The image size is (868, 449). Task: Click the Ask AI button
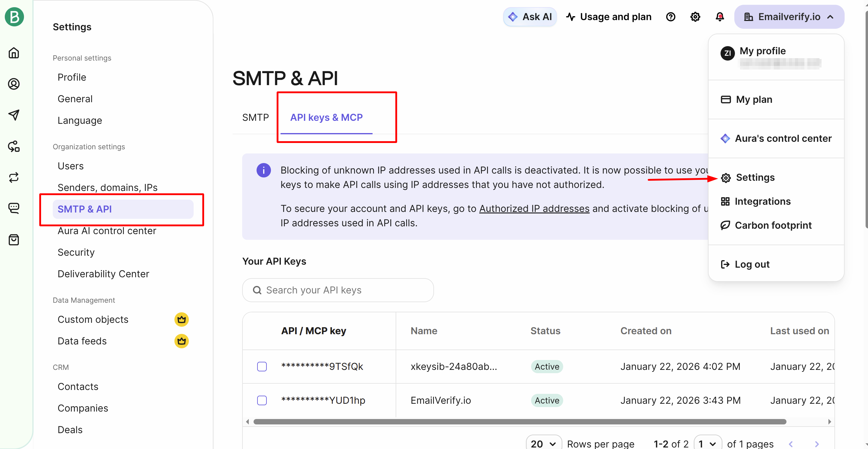click(x=530, y=17)
